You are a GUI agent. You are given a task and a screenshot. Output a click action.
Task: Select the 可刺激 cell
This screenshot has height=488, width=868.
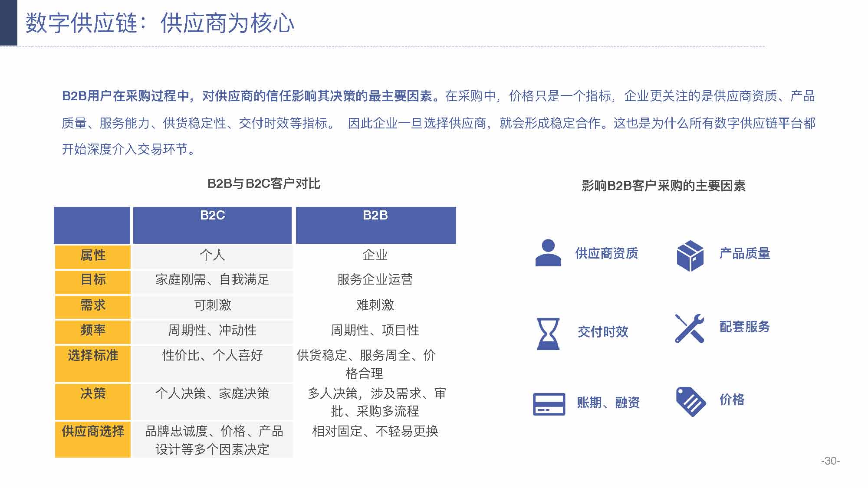pos(212,307)
